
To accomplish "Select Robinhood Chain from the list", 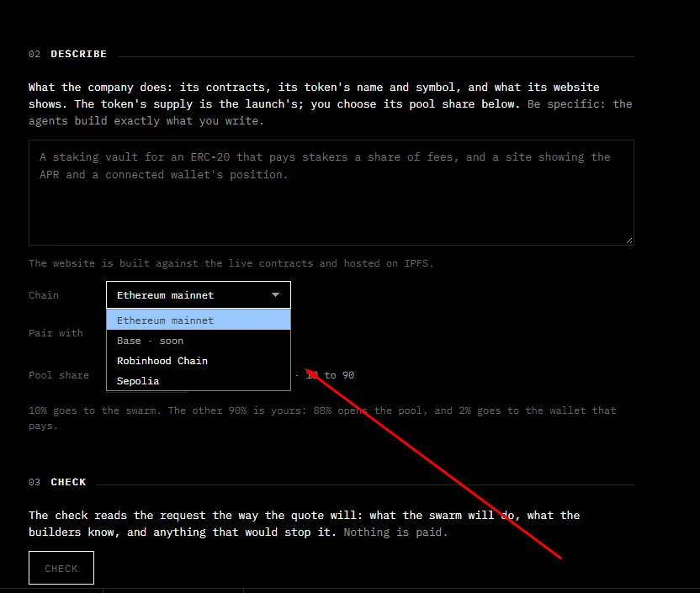I will [x=199, y=361].
